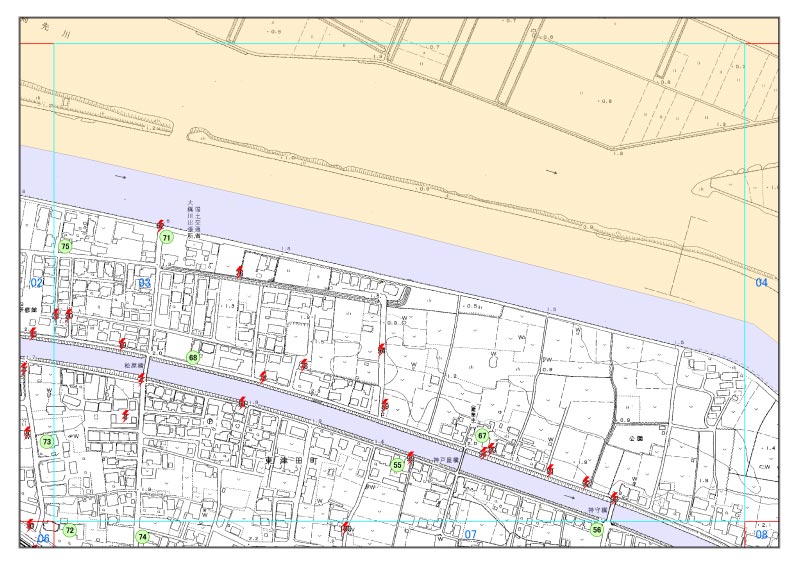Image resolution: width=800 pixels, height=565 pixels.
Task: Click green marker 56 at the bridge
Action: 597,530
